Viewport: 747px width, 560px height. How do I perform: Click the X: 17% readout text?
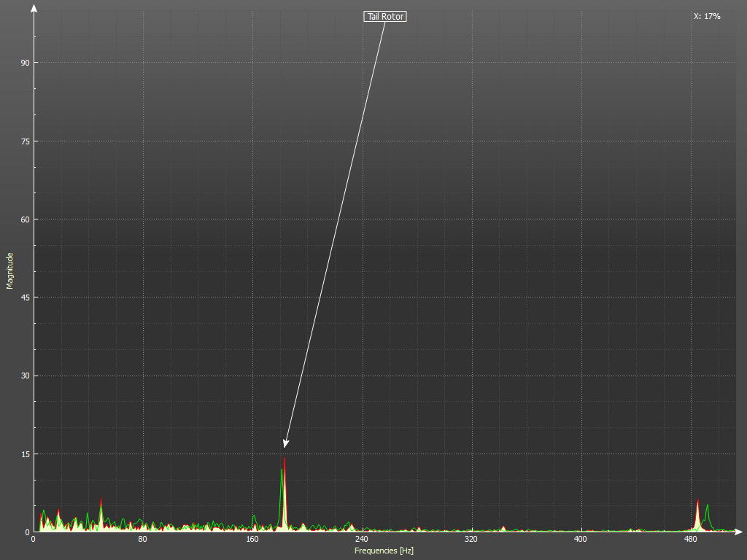click(x=707, y=16)
